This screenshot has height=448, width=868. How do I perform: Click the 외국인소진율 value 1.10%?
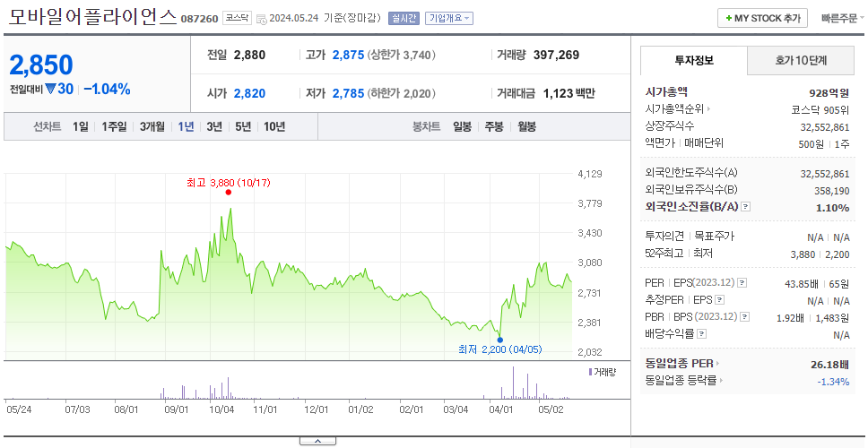click(x=832, y=207)
